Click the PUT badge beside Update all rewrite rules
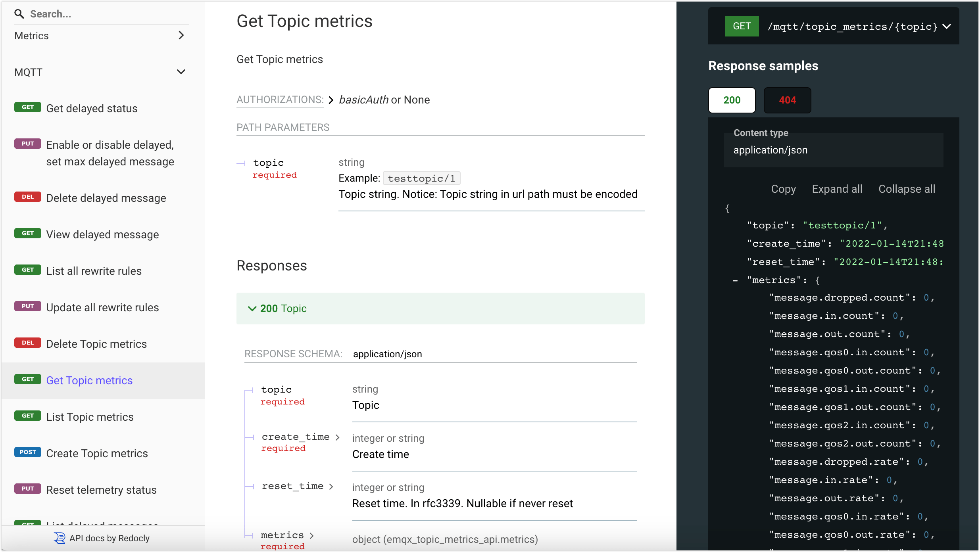 tap(27, 306)
